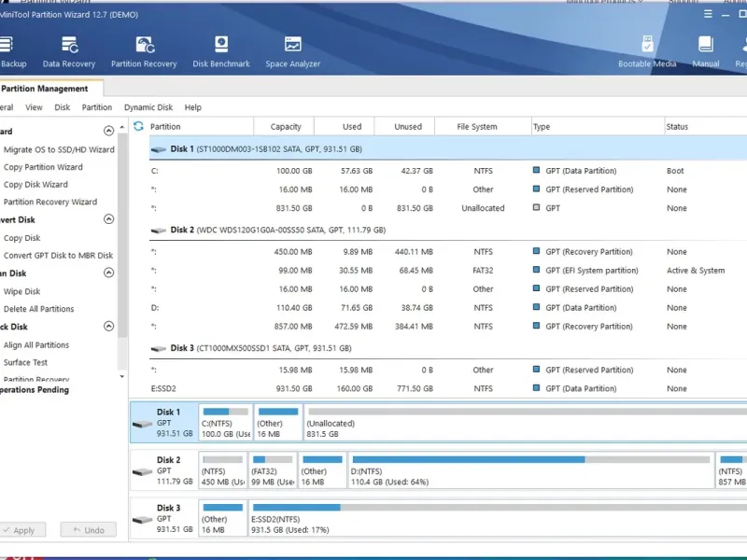Launch Migrate OS to SSD/HD Wizard

click(59, 149)
